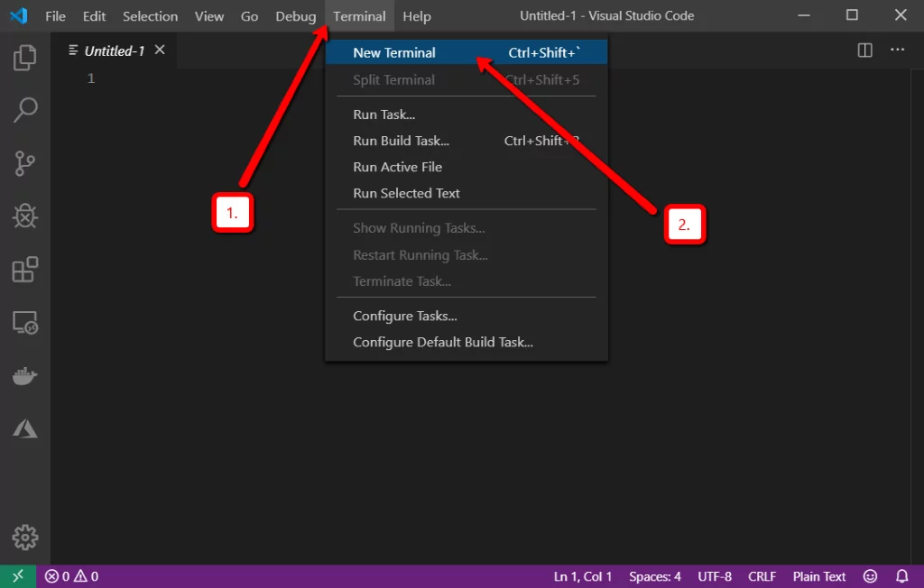Close the Untitled-1 tab
This screenshot has width=924, height=588.
(x=160, y=51)
